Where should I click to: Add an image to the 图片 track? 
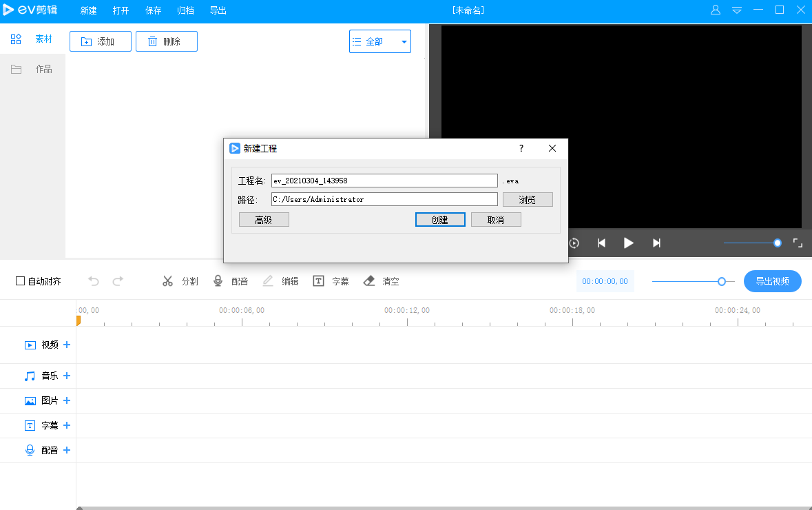[x=67, y=400]
